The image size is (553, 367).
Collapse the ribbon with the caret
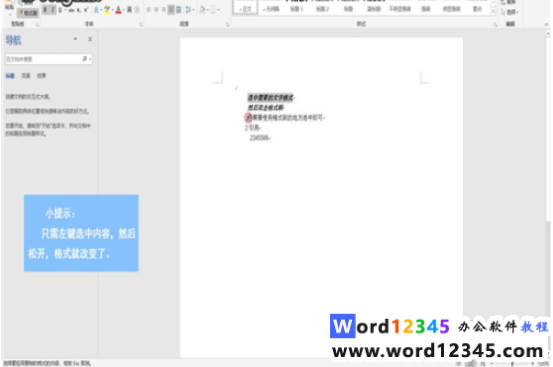pyautogui.click(x=546, y=24)
